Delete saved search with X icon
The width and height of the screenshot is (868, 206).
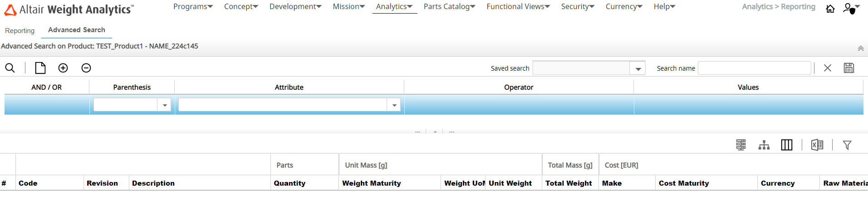click(828, 68)
